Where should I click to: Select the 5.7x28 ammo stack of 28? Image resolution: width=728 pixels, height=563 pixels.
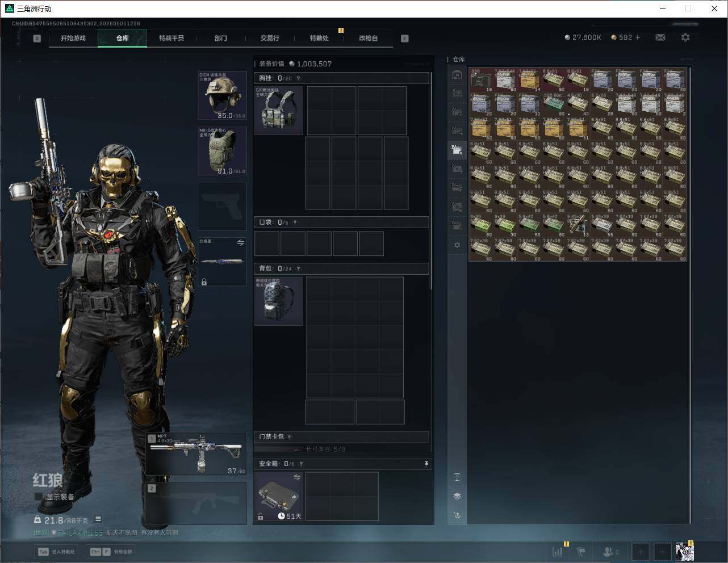[603, 104]
